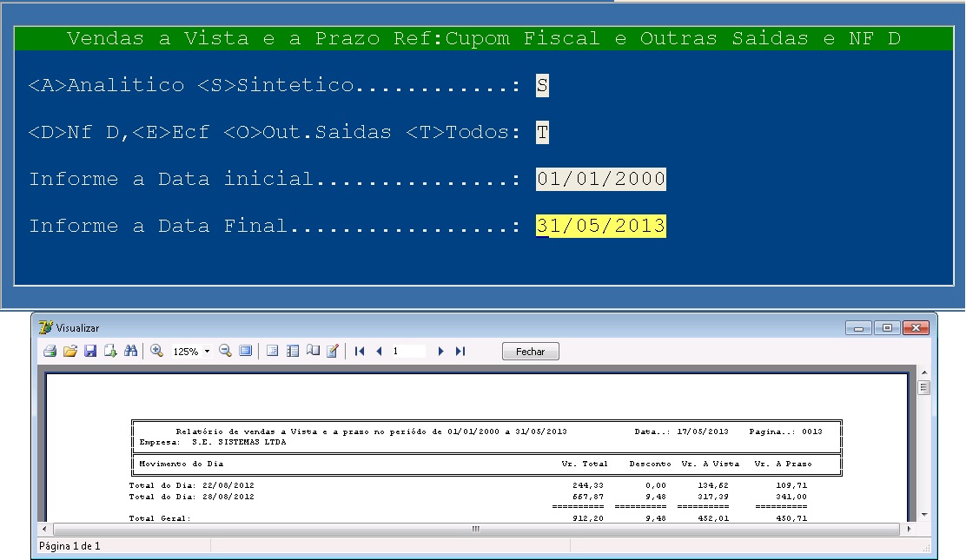Viewport: 966px width, 560px height.
Task: Open a report file with folder icon
Action: coord(70,351)
